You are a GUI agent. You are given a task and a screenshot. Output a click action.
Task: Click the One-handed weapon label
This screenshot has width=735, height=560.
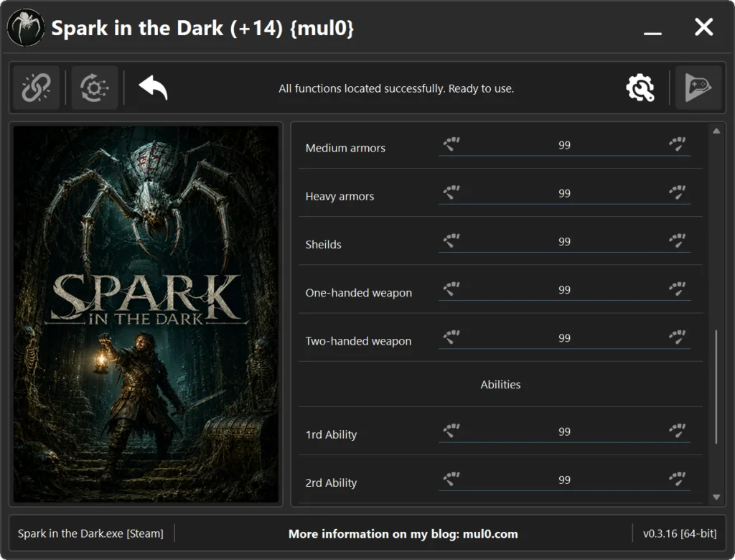pos(359,293)
